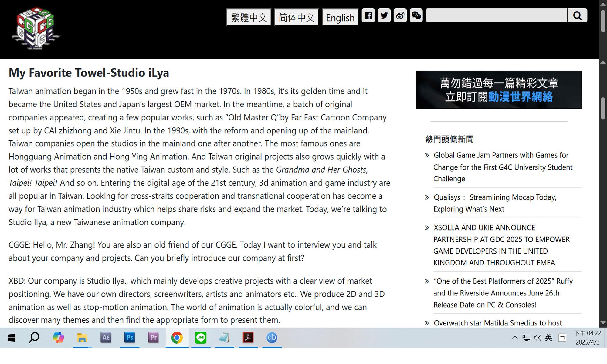Open the WeChat icon link
This screenshot has width=607, height=364.
416,15
